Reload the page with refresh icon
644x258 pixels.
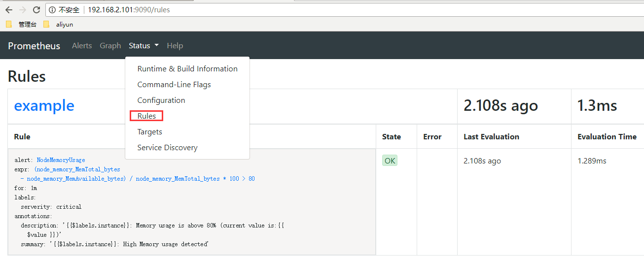click(x=36, y=10)
